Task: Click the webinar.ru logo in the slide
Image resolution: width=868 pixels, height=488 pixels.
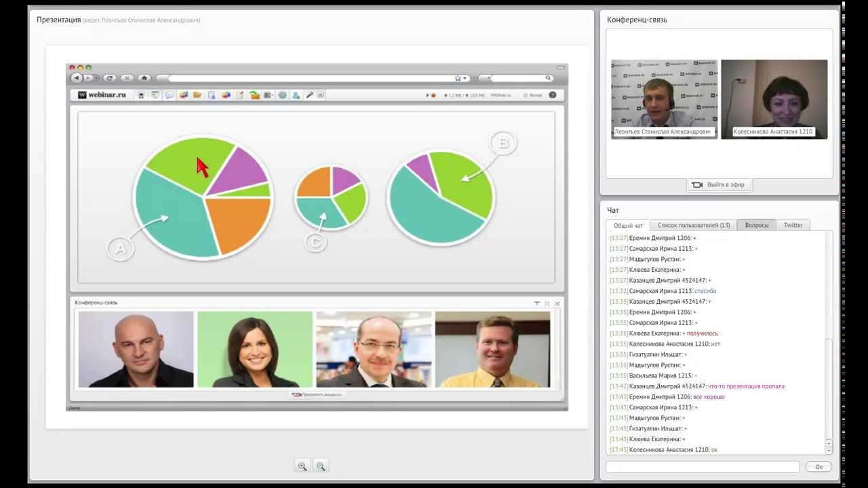Action: [102, 95]
